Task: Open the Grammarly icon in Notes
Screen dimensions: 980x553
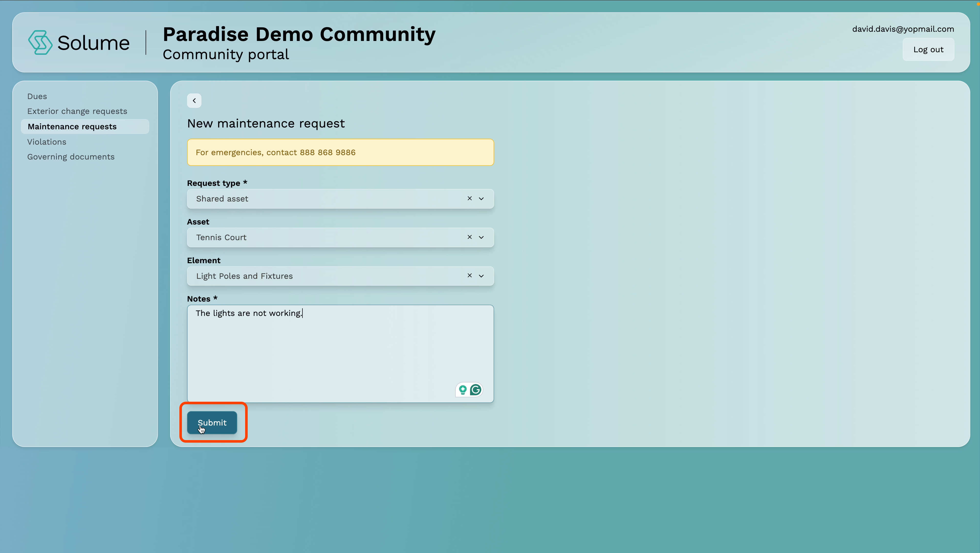Action: click(x=476, y=390)
